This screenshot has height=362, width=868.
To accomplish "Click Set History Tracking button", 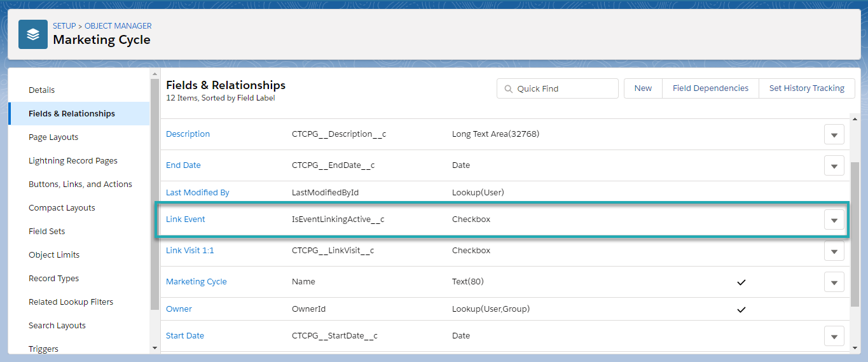I will pos(806,88).
